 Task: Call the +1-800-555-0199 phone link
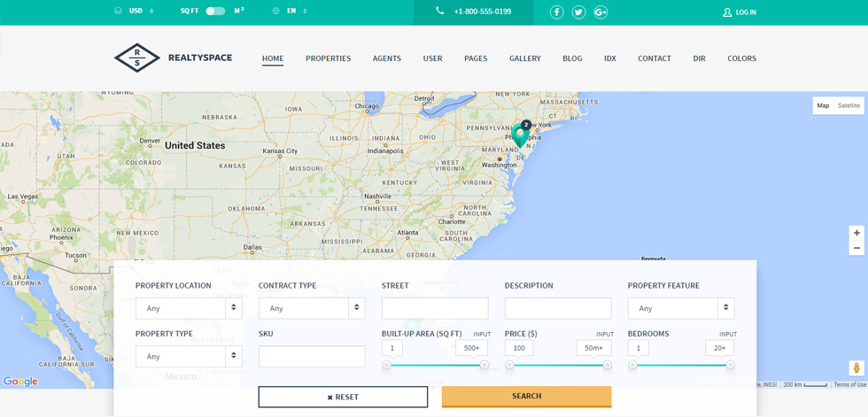[x=483, y=11]
